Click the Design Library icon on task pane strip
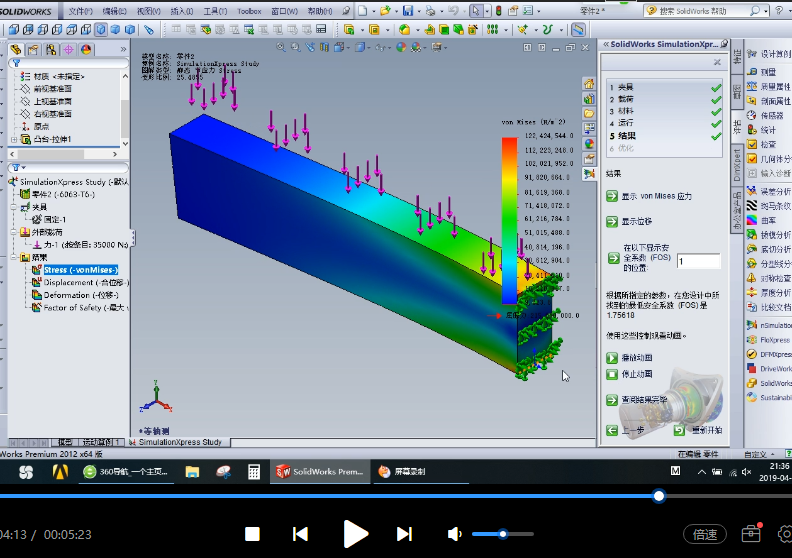Image resolution: width=792 pixels, height=558 pixels. pos(589,98)
